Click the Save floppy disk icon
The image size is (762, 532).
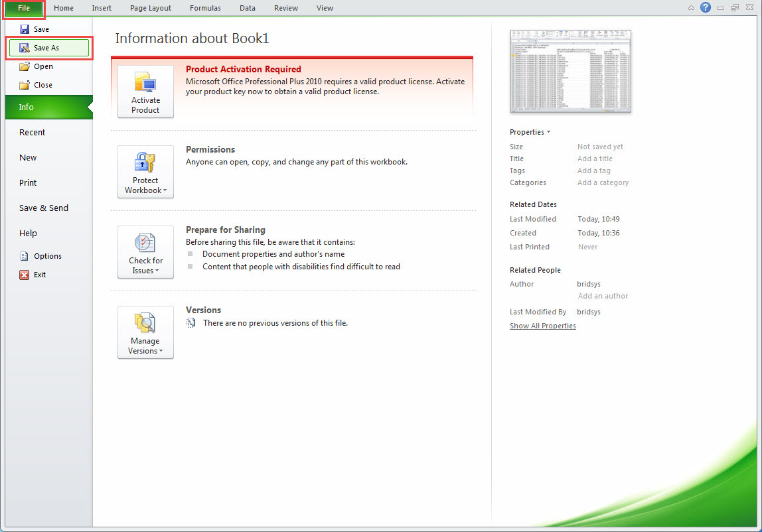[25, 29]
